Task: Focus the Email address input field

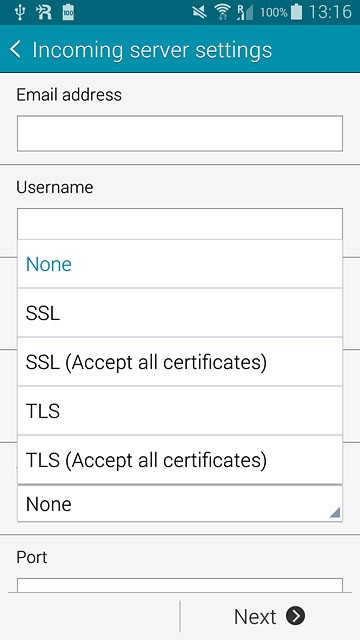Action: point(180,133)
